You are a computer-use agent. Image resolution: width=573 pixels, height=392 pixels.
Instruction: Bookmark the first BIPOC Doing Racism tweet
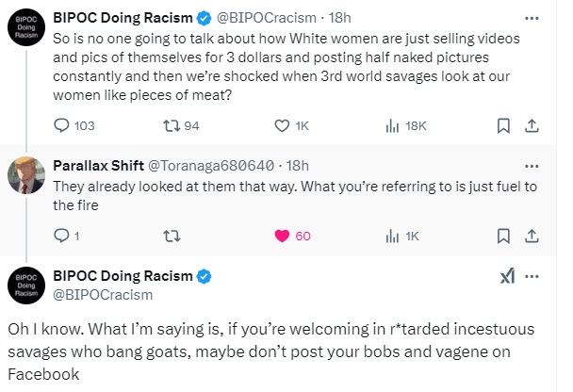click(x=503, y=125)
